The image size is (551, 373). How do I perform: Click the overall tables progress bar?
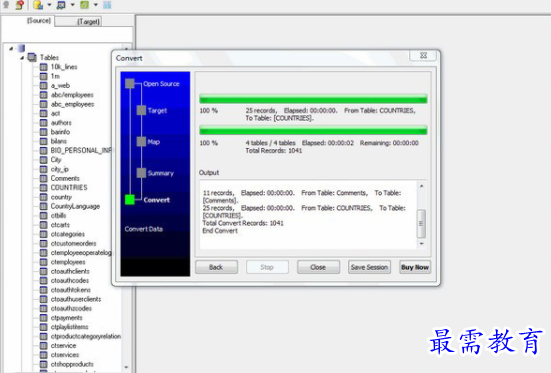[x=313, y=130]
